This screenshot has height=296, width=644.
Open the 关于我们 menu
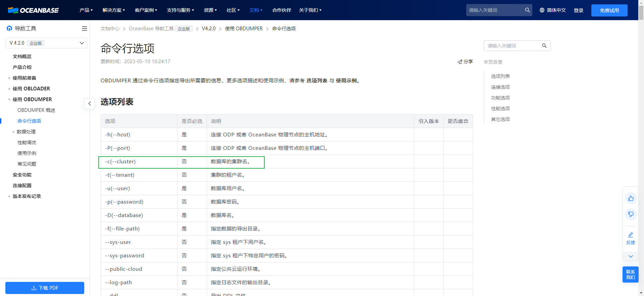tap(310, 10)
